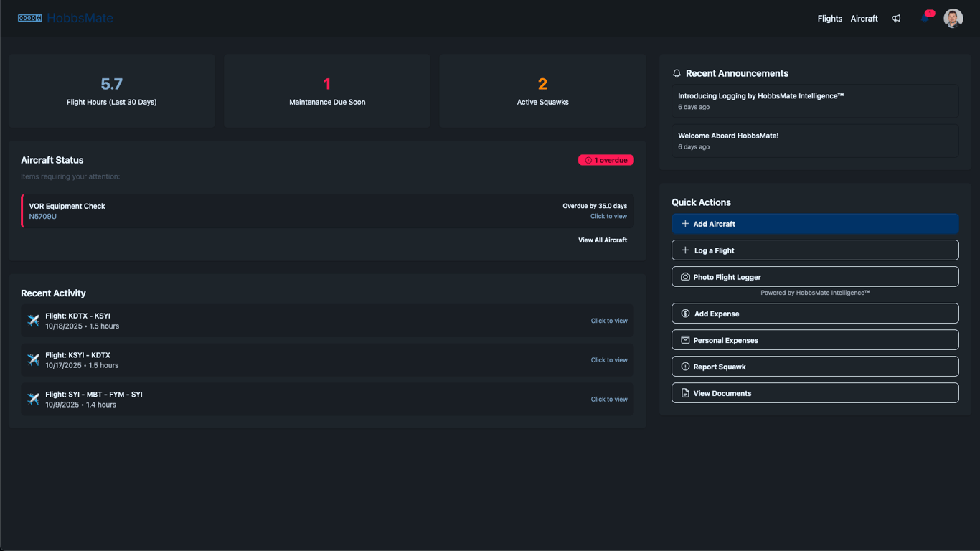Open the overdue VOR Equipment Check via Click to view
The image size is (980, 551).
tap(608, 216)
